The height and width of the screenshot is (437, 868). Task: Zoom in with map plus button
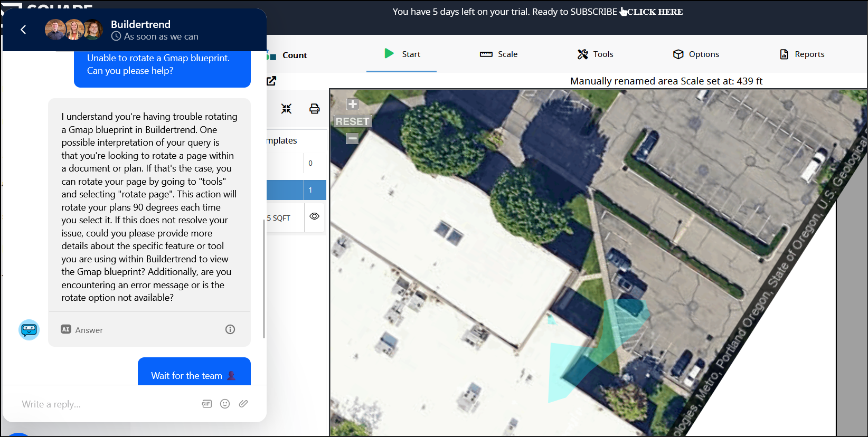[353, 104]
